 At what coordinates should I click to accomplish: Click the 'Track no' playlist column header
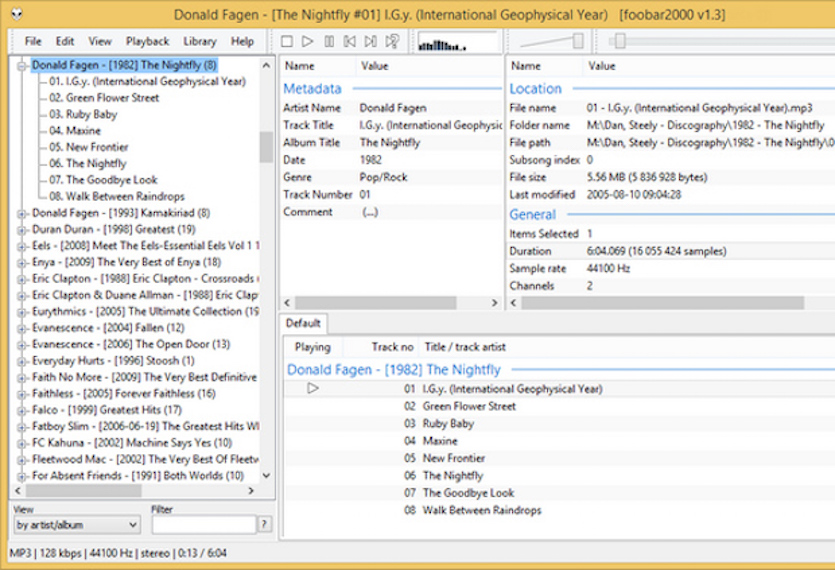click(x=381, y=347)
